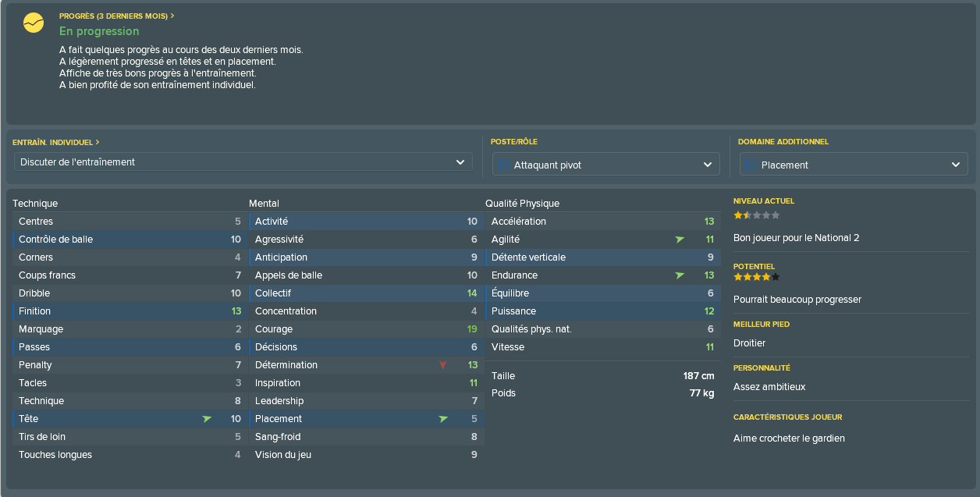Open Progrès (3 derniers mois) link
980x497 pixels.
[x=117, y=16]
